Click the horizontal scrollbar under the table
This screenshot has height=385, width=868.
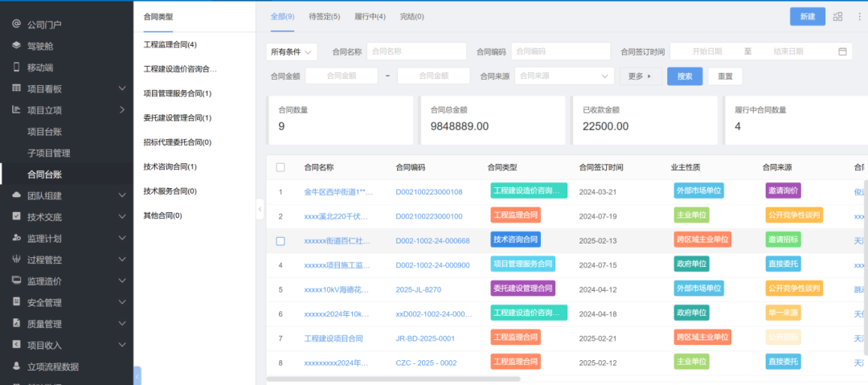[x=393, y=379]
